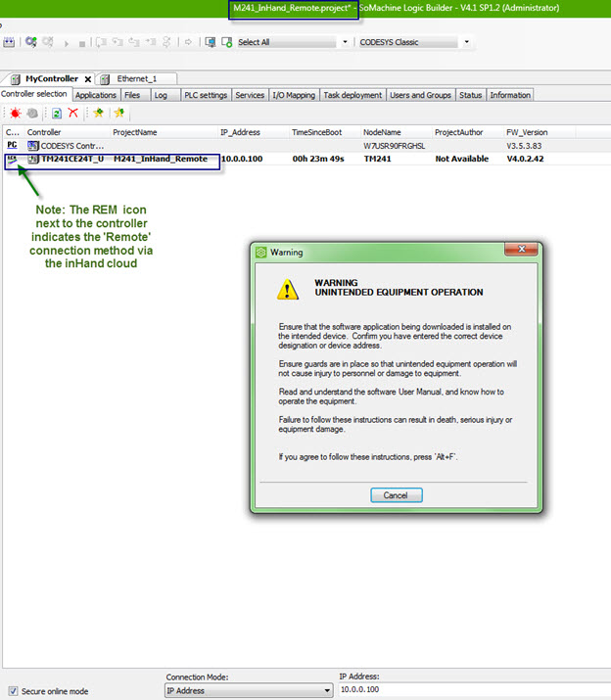Click the Warning dialog title bar icon
Viewport: 611px width, 700px height.
[260, 253]
